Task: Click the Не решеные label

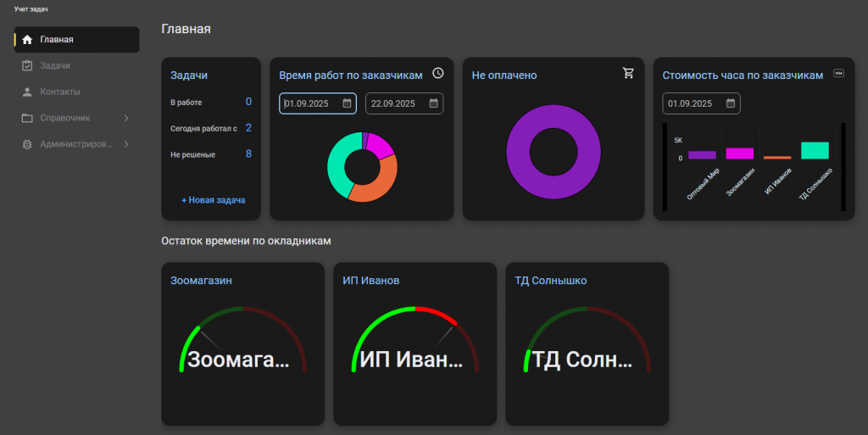Action: (x=192, y=154)
